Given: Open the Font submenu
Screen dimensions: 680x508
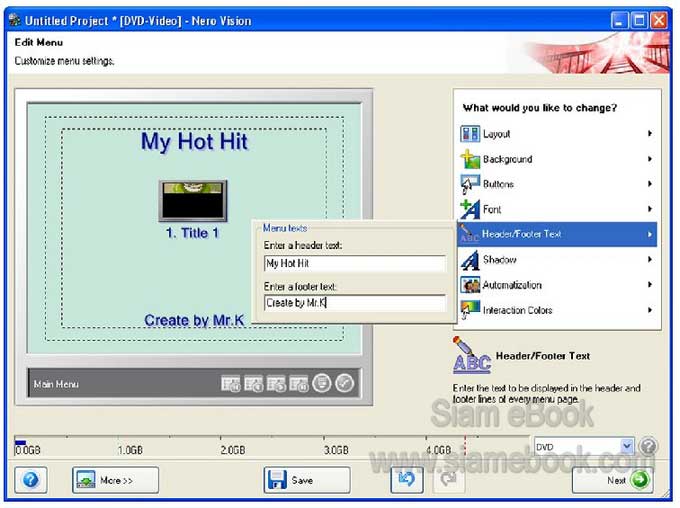Looking at the screenshot, I should pos(557,209).
